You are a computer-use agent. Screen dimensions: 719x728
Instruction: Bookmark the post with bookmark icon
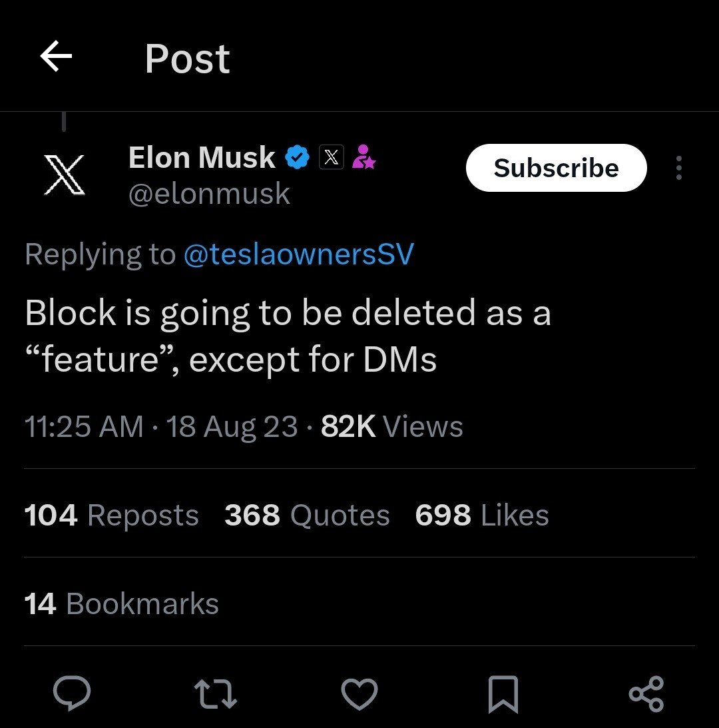tap(503, 693)
